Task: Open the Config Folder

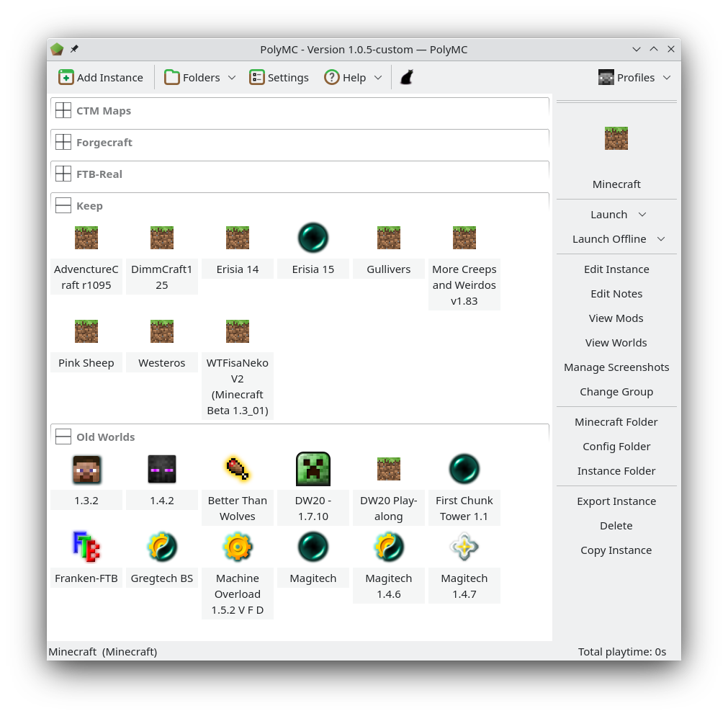Action: 616,447
